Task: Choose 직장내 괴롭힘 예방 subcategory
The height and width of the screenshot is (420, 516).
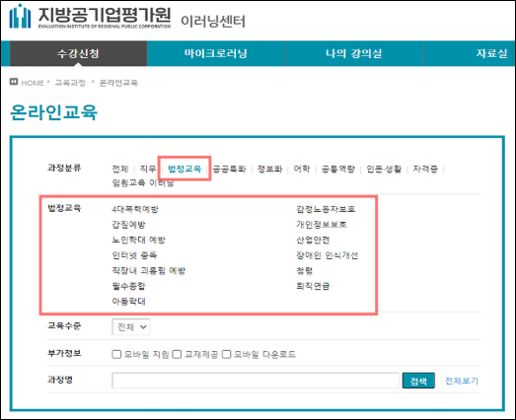Action: pyautogui.click(x=149, y=271)
